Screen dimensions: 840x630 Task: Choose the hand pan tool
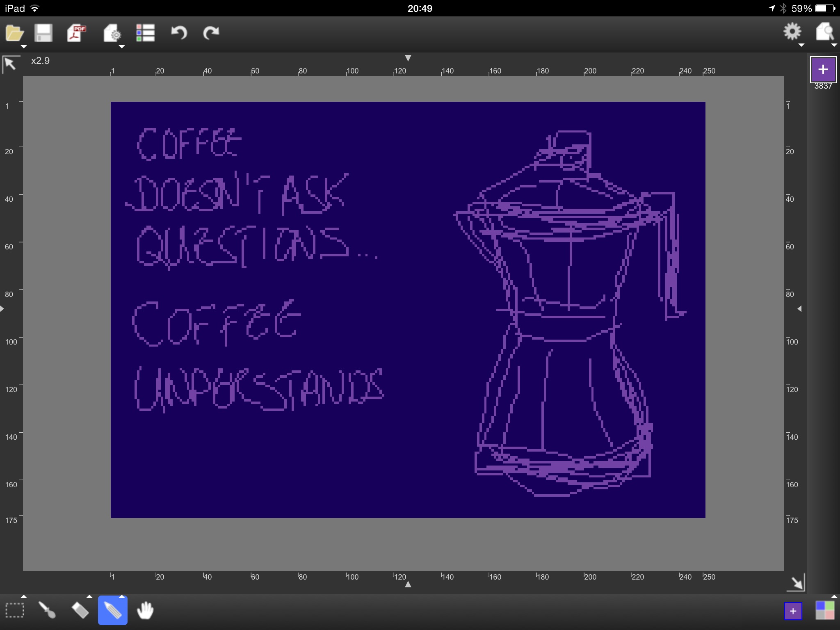[x=145, y=610]
